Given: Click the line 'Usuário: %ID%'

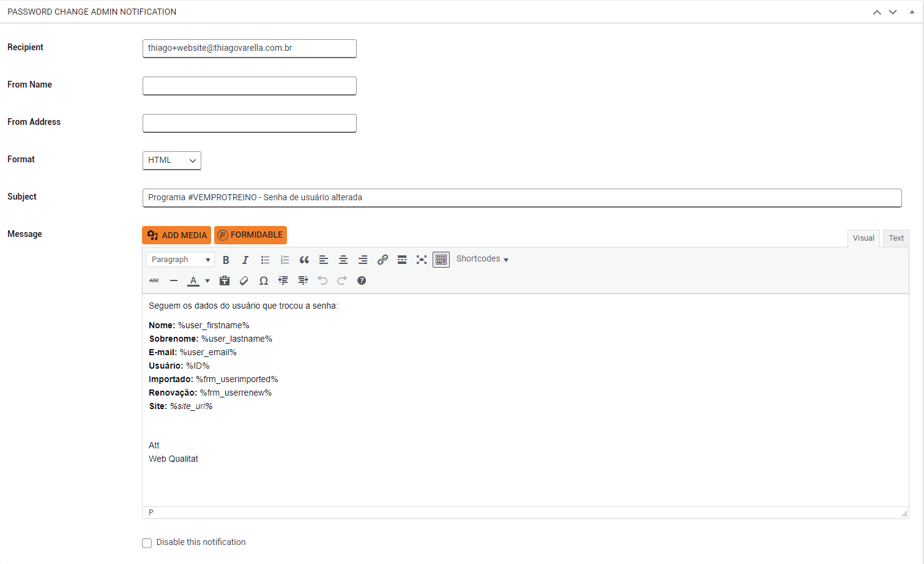Looking at the screenshot, I should click(x=179, y=366).
